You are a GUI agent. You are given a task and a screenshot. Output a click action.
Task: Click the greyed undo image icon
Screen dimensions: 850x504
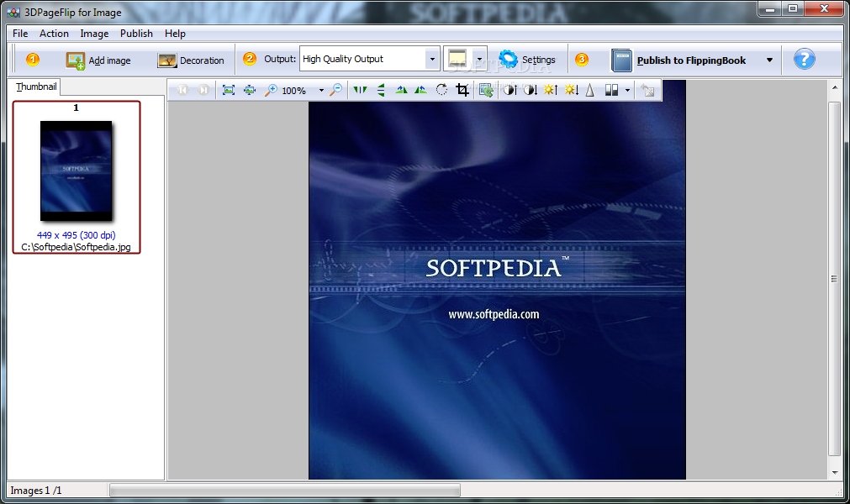(648, 90)
